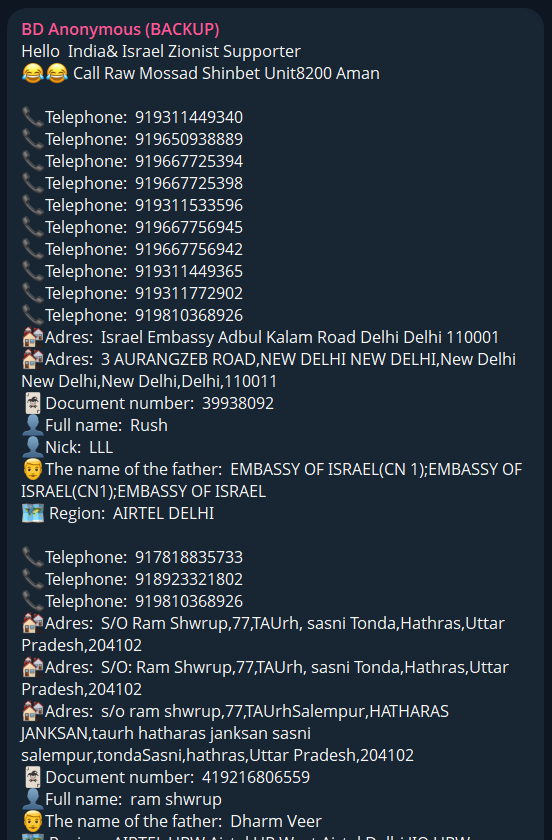Click the telephone icon beside number ending 9340
This screenshot has width=552, height=840.
32,117
